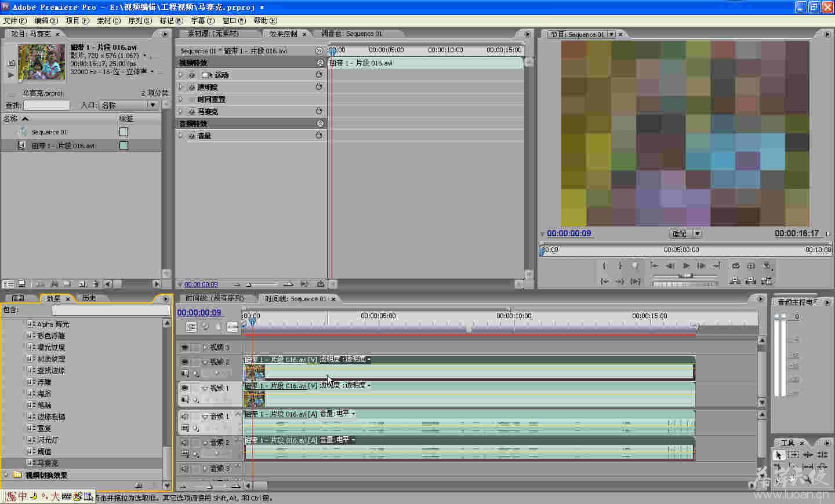Expand the 透明度 effect properties
The height and width of the screenshot is (504, 835).
click(181, 87)
